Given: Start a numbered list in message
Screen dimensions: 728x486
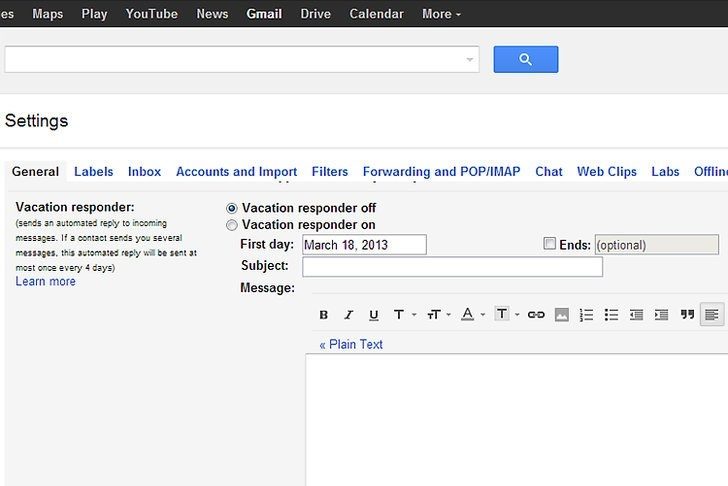Looking at the screenshot, I should click(586, 315).
